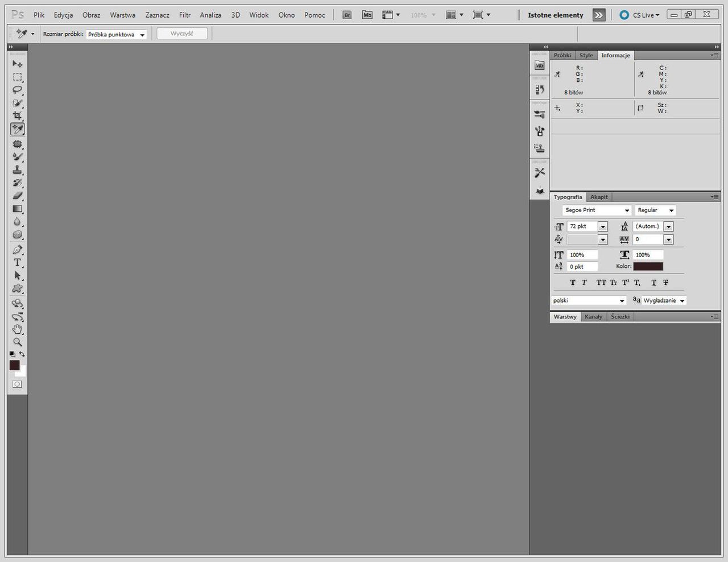
Task: Show more workspaces with double arrow button
Action: (599, 15)
